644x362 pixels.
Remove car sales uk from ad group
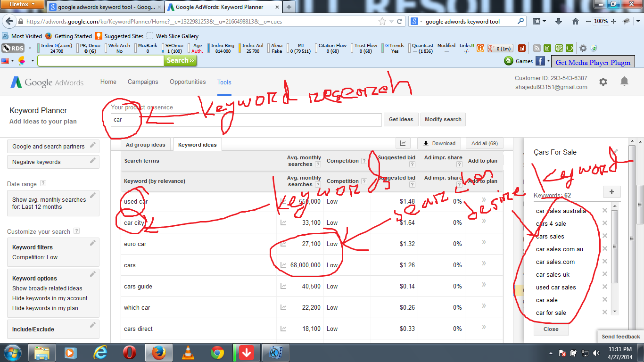pyautogui.click(x=605, y=274)
